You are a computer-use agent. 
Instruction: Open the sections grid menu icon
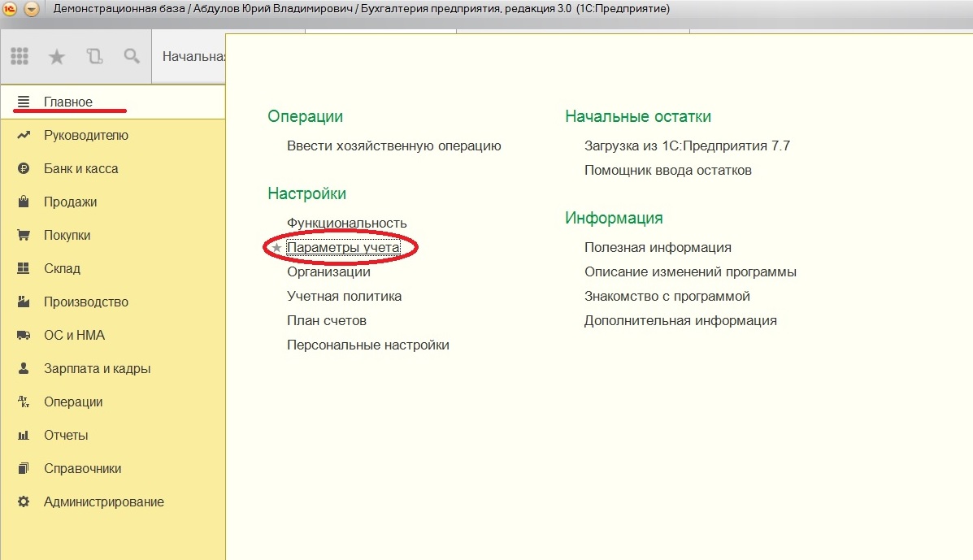click(20, 56)
